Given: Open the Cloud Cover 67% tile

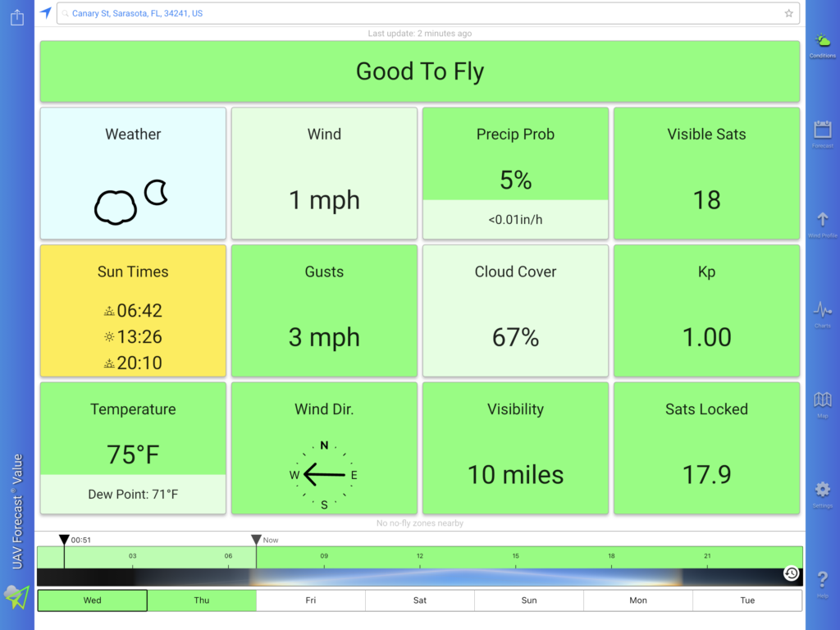Looking at the screenshot, I should (515, 311).
